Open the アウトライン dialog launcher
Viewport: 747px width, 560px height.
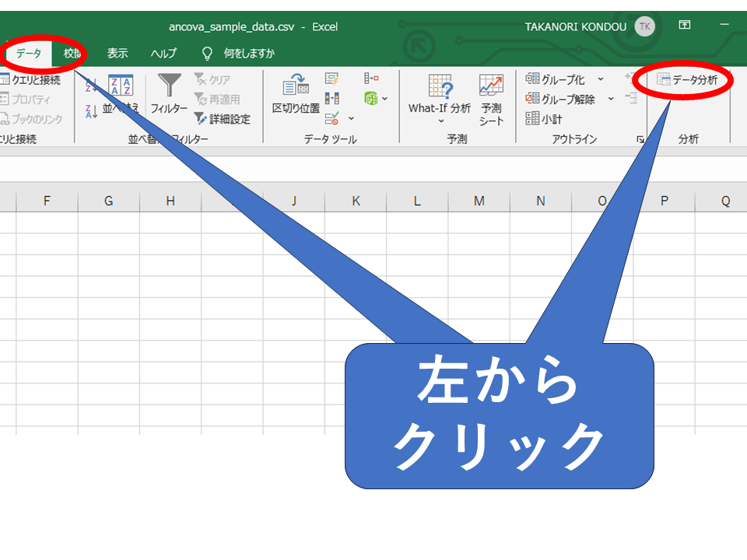tap(640, 139)
